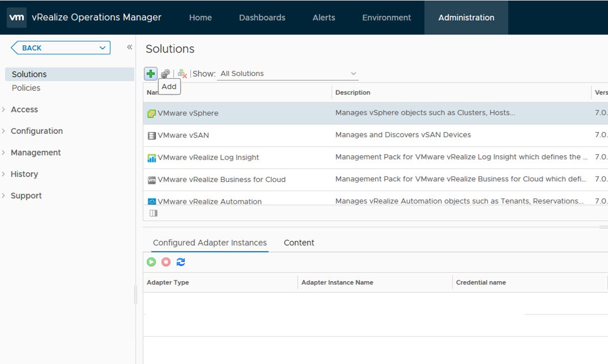Expand the Management section
The height and width of the screenshot is (364, 608).
pos(3,153)
